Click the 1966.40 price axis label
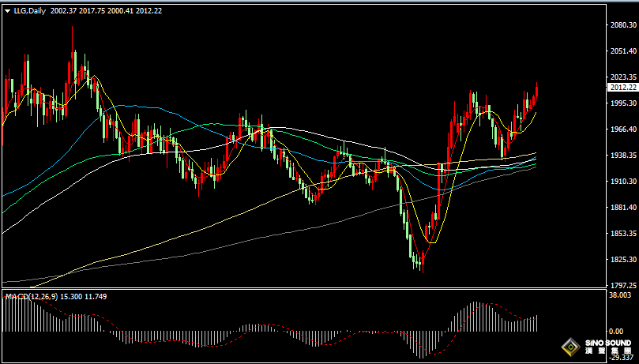Image resolution: width=639 pixels, height=364 pixels. pyautogui.click(x=624, y=129)
